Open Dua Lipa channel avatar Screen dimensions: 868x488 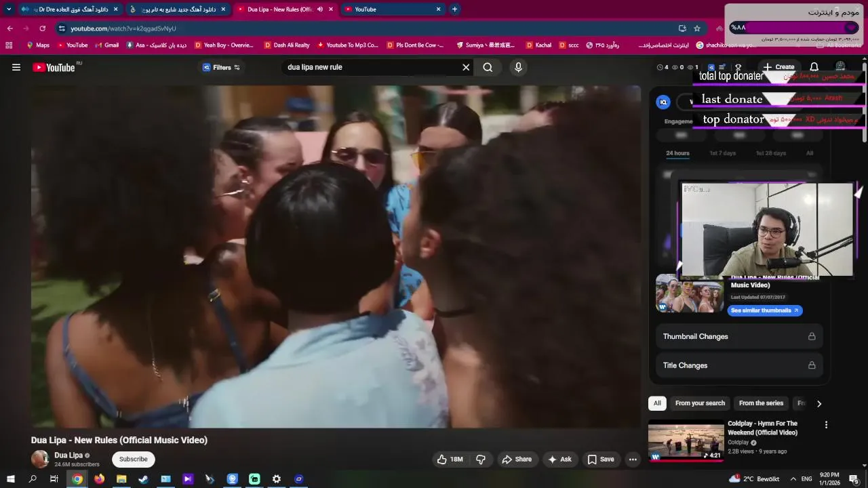point(40,459)
